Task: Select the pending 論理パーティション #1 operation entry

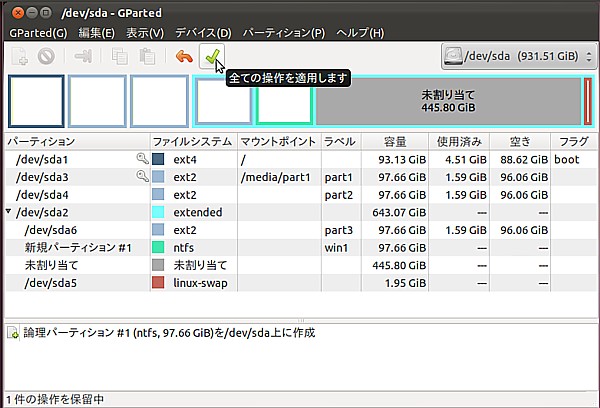Action: (169, 333)
